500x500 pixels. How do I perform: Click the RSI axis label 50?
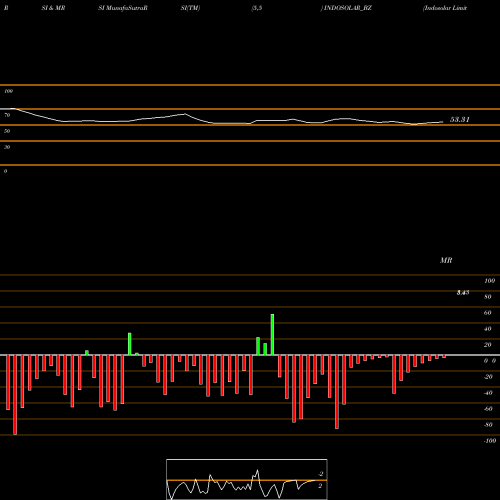tap(7, 131)
